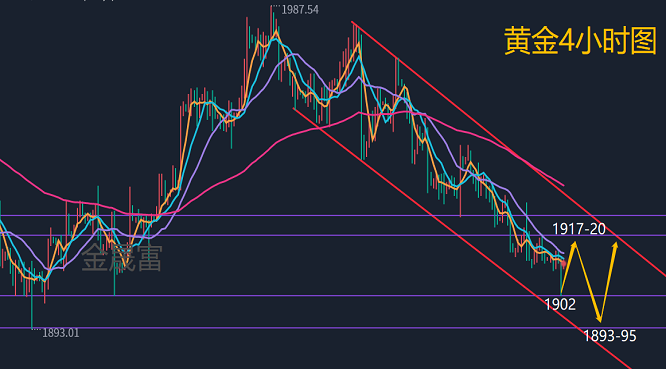Click the small red marker at latest candle

[x=564, y=264]
